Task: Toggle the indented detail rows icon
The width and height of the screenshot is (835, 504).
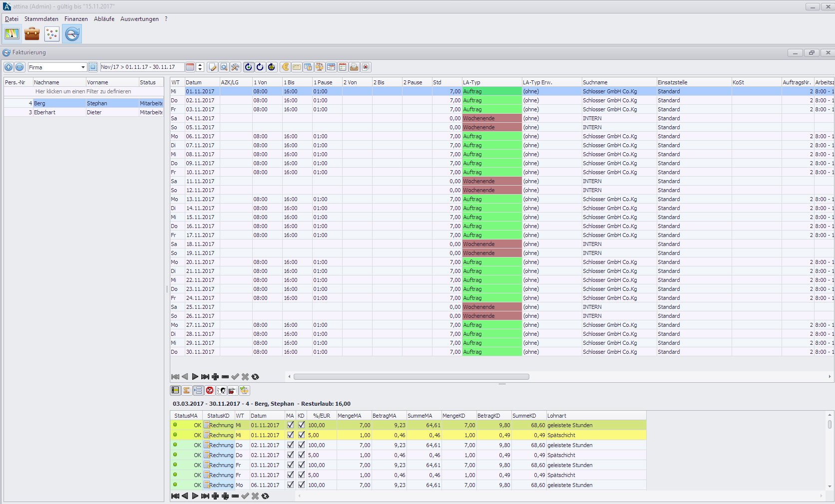Action: pos(198,390)
